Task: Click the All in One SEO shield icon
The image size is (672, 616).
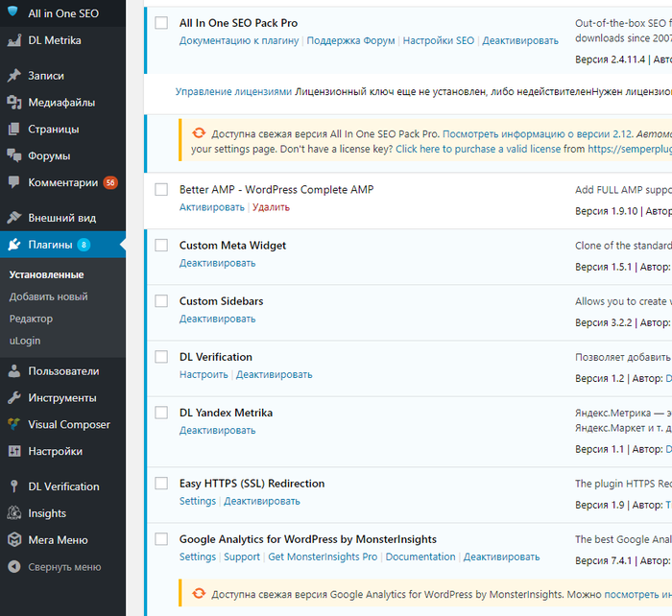Action: coord(13,13)
